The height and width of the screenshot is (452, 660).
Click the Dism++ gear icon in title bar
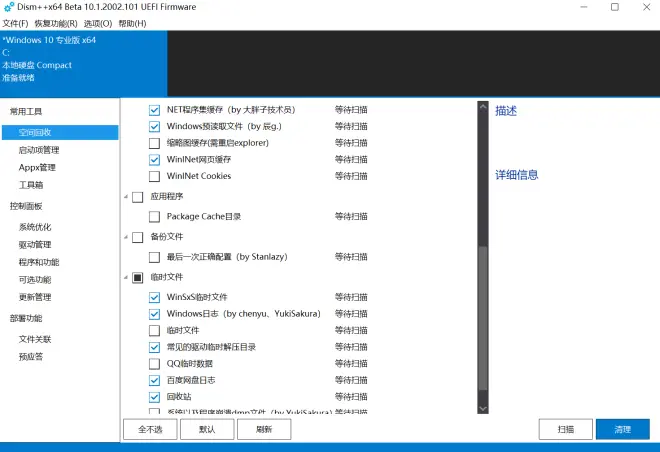9,7
